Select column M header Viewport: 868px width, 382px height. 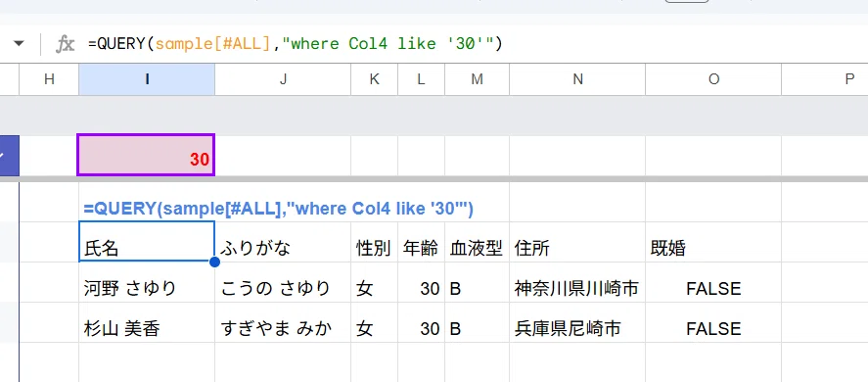pyautogui.click(x=478, y=79)
